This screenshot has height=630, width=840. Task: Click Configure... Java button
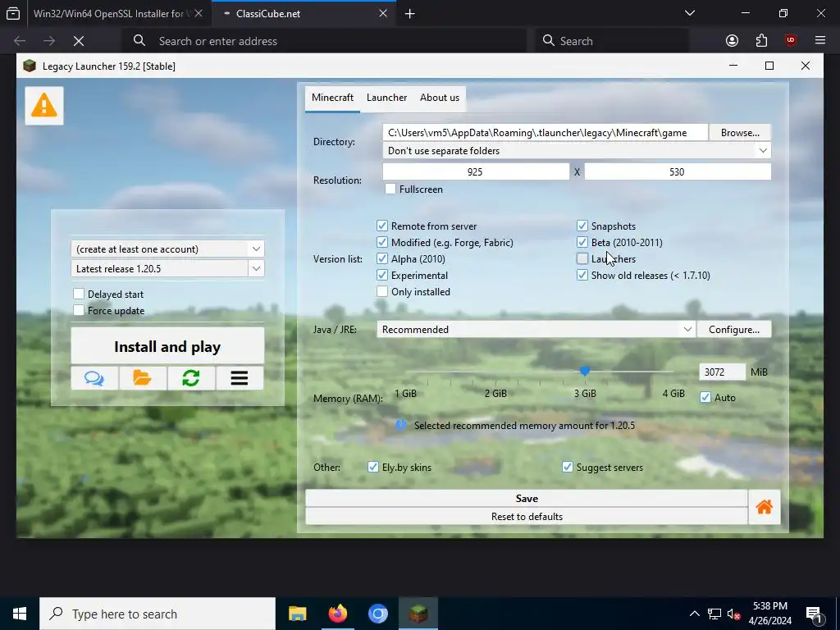734,330
